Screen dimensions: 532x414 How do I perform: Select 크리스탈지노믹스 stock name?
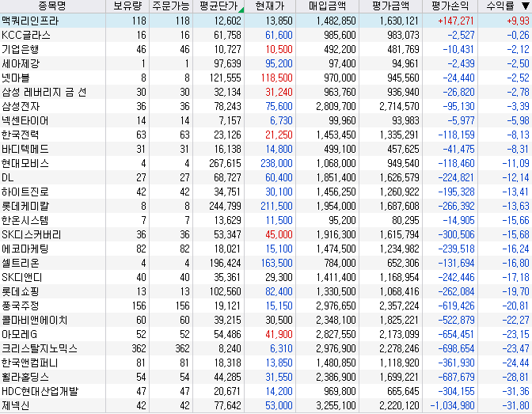[x=40, y=348]
